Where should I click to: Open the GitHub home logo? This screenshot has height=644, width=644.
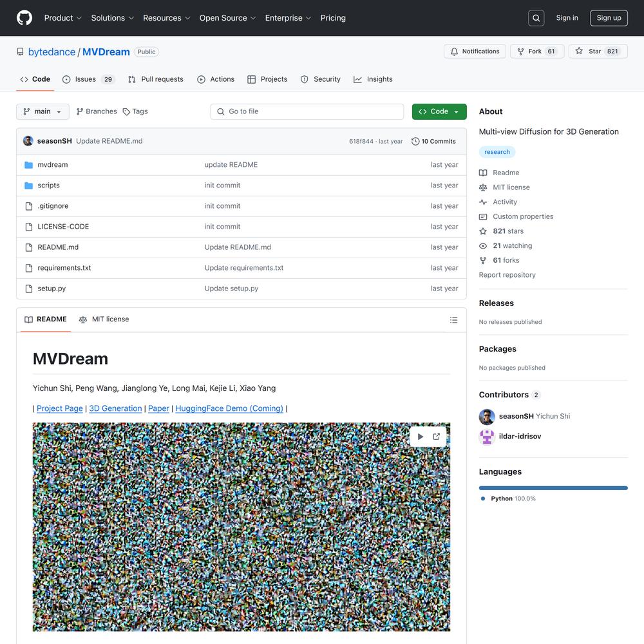tap(24, 18)
